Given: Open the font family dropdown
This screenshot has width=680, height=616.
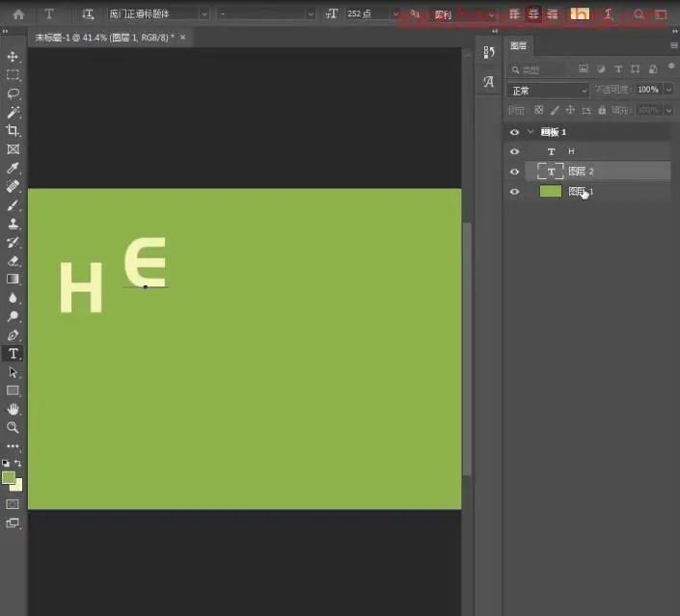Looking at the screenshot, I should point(204,14).
